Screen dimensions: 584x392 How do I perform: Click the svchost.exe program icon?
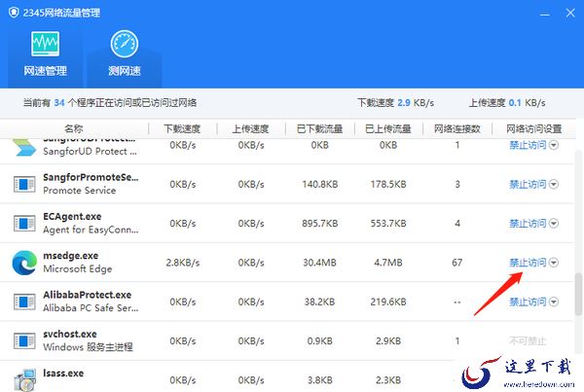coord(24,340)
